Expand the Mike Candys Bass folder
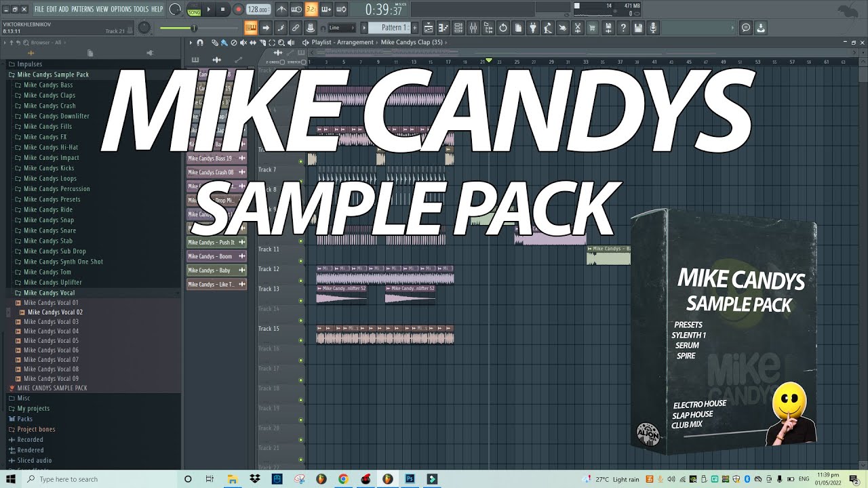The height and width of the screenshot is (488, 868). click(48, 85)
